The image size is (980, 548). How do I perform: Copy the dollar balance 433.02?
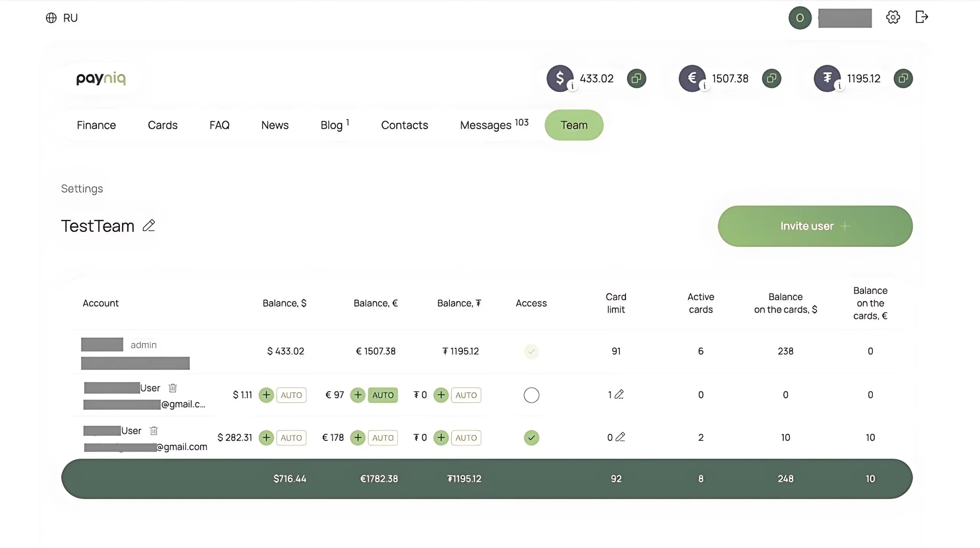pos(636,78)
